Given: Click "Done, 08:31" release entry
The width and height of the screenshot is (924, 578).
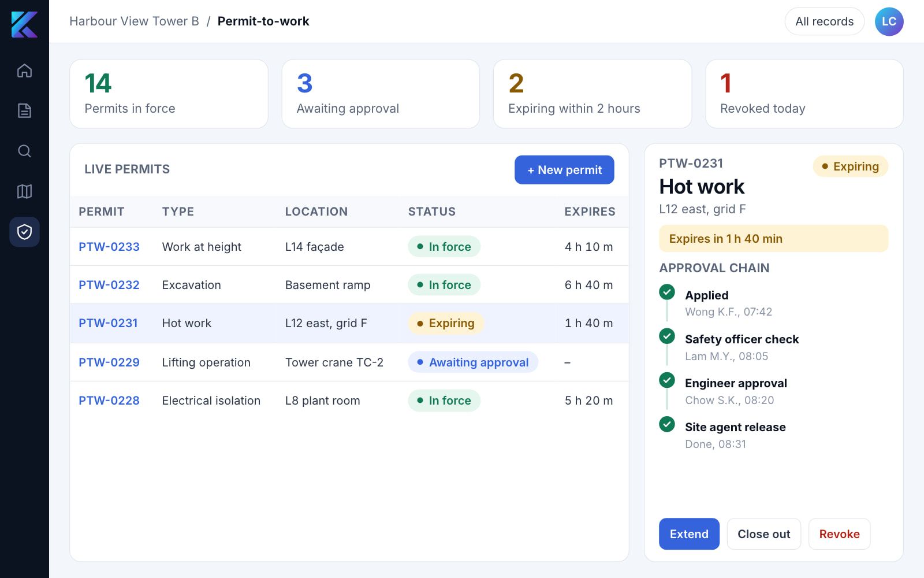Looking at the screenshot, I should (x=716, y=444).
